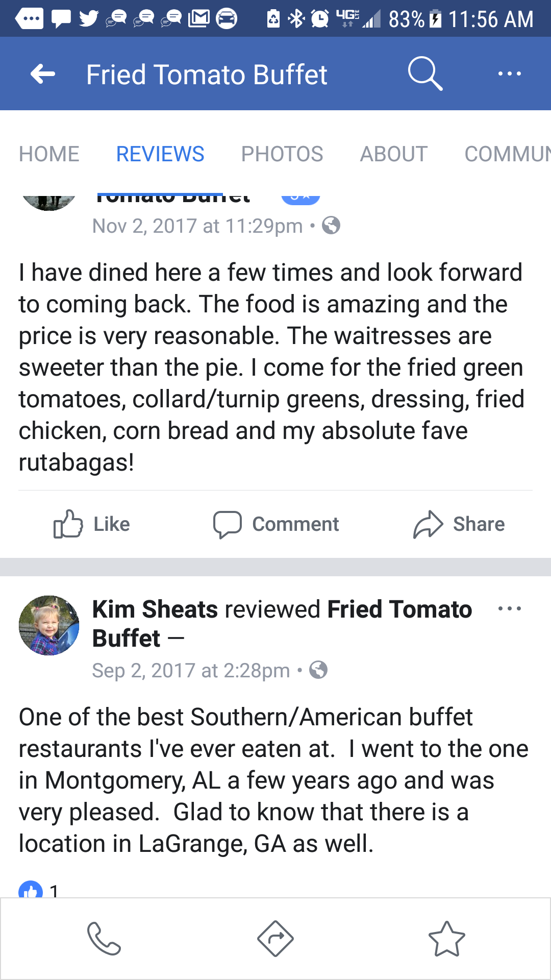This screenshot has width=551, height=980.
Task: Open Kim Sheats' profile picture
Action: pyautogui.click(x=49, y=625)
